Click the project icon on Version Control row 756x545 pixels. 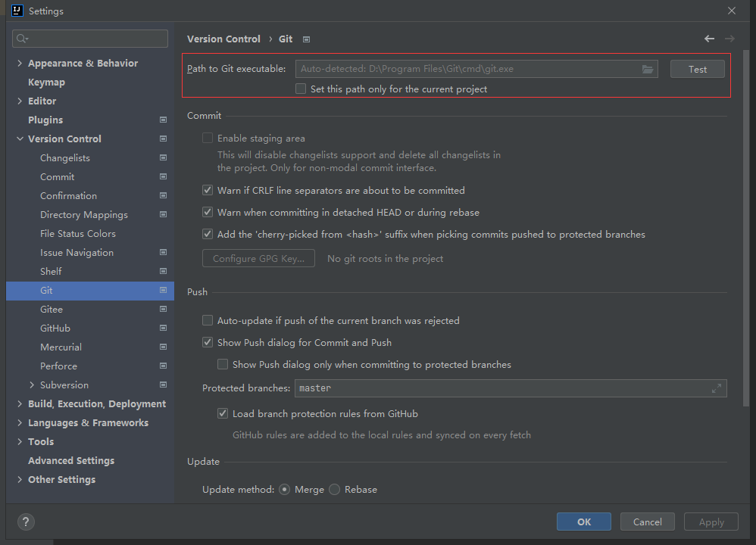click(x=163, y=139)
